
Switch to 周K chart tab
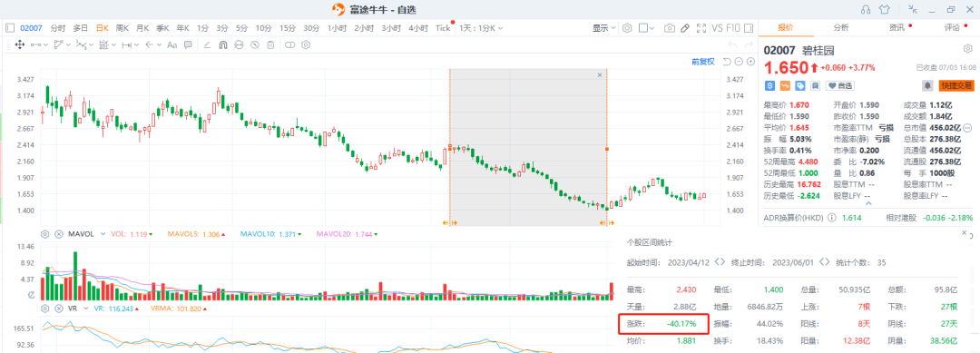[x=122, y=28]
